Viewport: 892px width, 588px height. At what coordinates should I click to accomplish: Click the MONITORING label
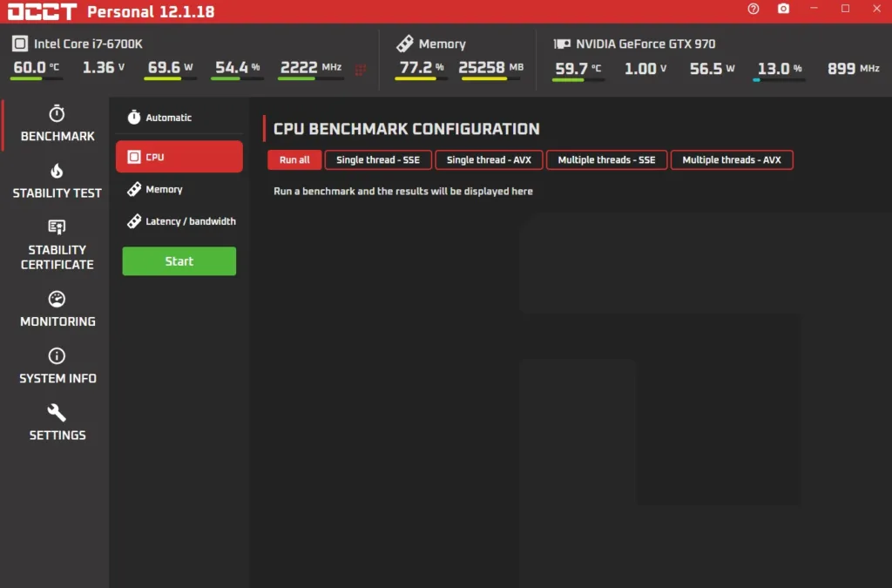(x=57, y=321)
